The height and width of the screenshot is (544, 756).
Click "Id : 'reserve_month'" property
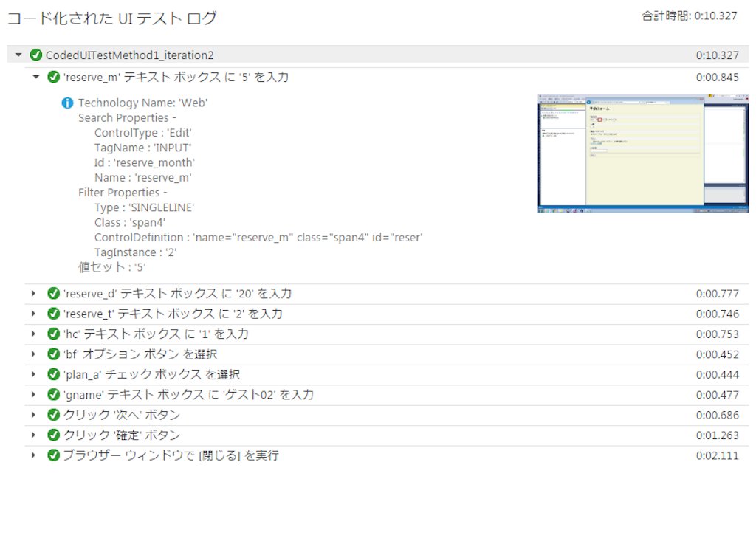[145, 162]
